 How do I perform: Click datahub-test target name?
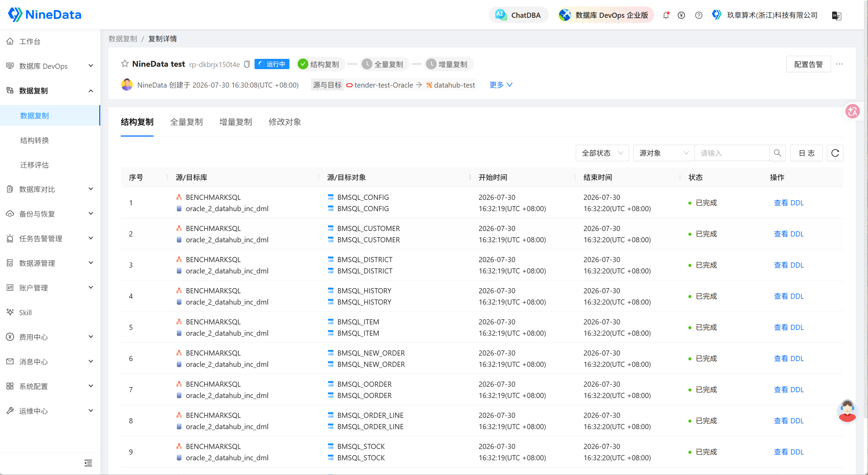coord(454,85)
